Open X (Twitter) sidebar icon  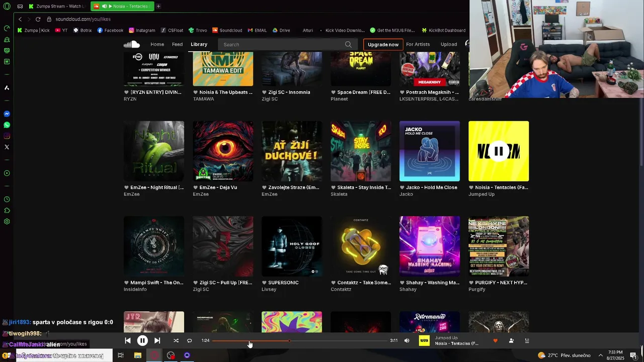pyautogui.click(x=7, y=147)
